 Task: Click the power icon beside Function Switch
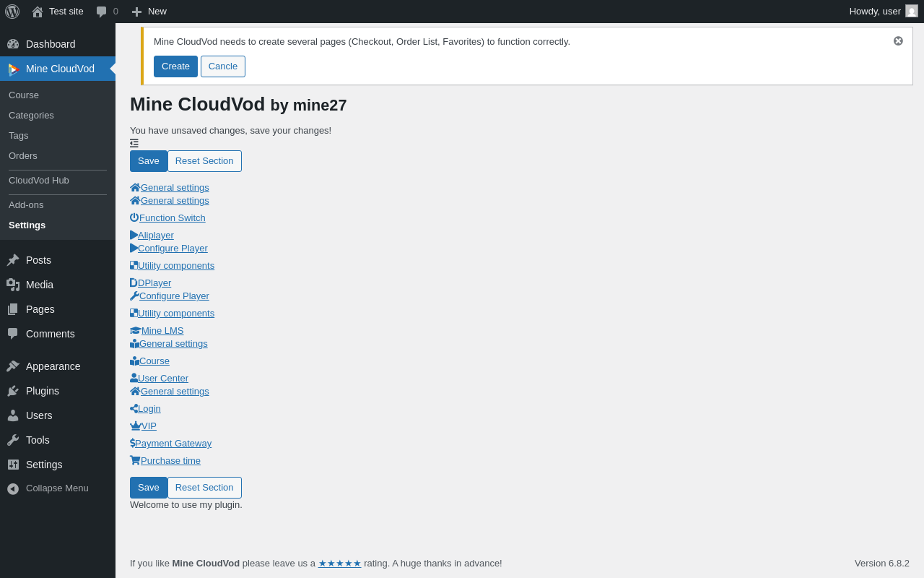click(134, 217)
